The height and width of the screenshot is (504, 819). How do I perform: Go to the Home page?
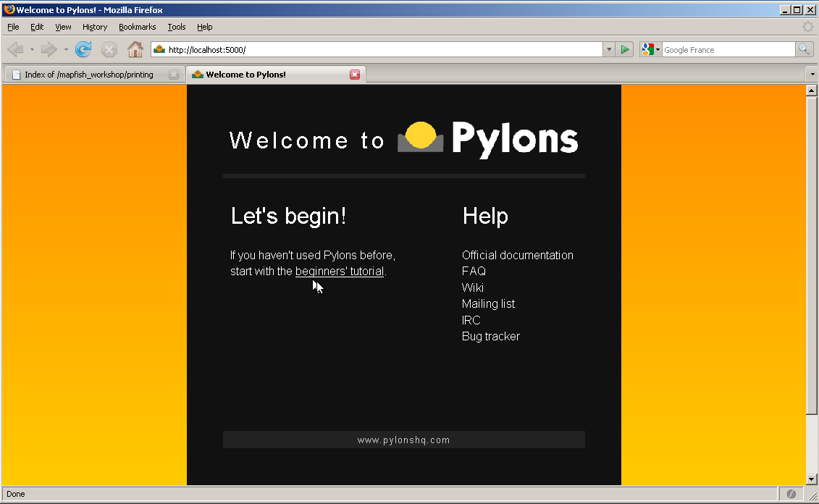[x=135, y=50]
